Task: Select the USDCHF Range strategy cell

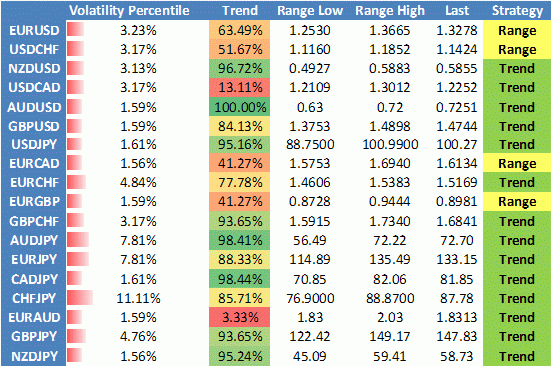Action: [x=517, y=50]
